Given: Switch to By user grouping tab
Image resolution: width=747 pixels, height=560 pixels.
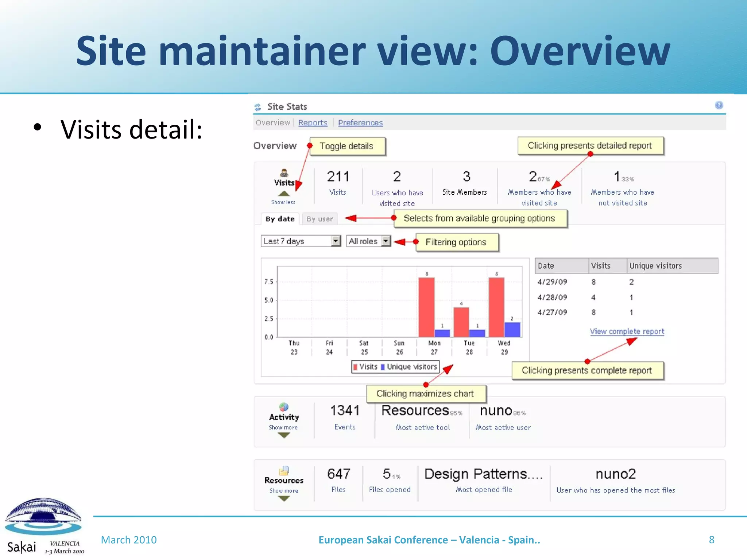Looking at the screenshot, I should point(320,219).
